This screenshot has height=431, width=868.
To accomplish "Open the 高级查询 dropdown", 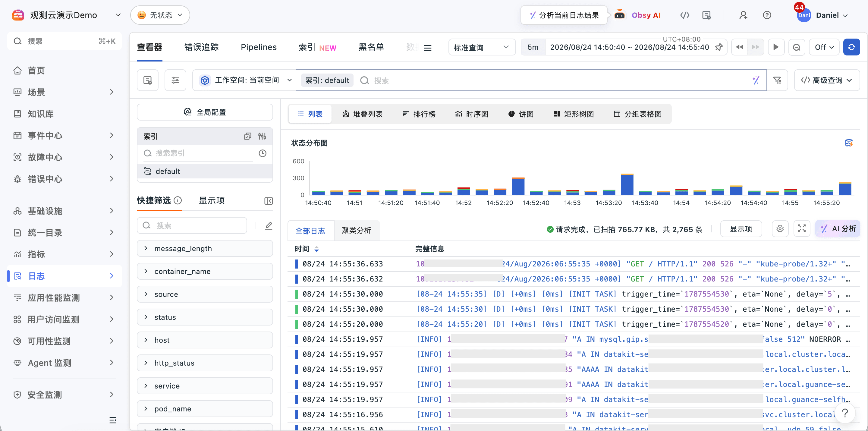I will click(x=826, y=80).
